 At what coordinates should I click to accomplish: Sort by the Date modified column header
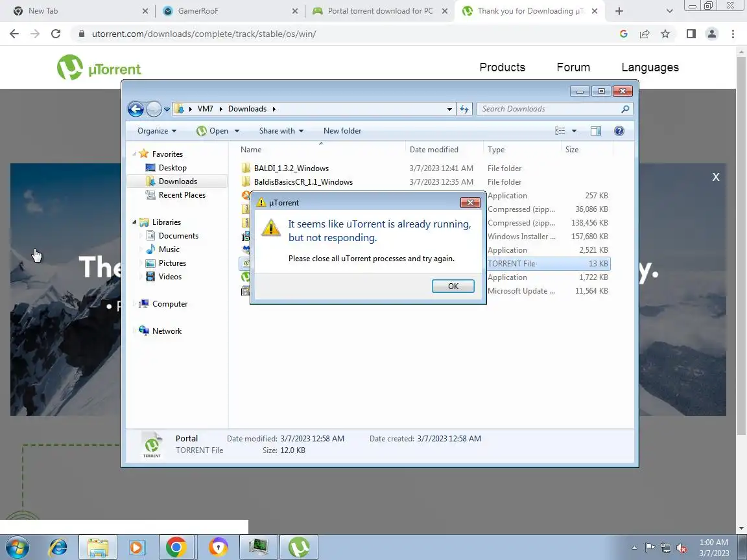coord(444,150)
